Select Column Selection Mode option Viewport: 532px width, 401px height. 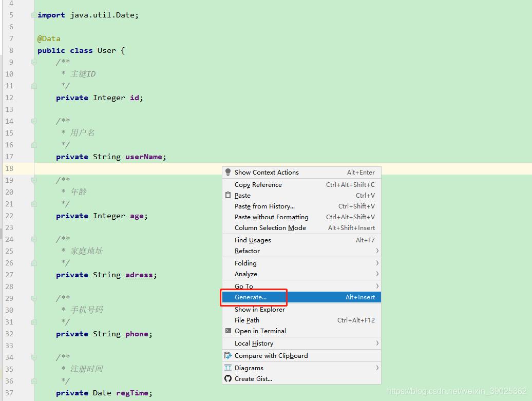[270, 227]
